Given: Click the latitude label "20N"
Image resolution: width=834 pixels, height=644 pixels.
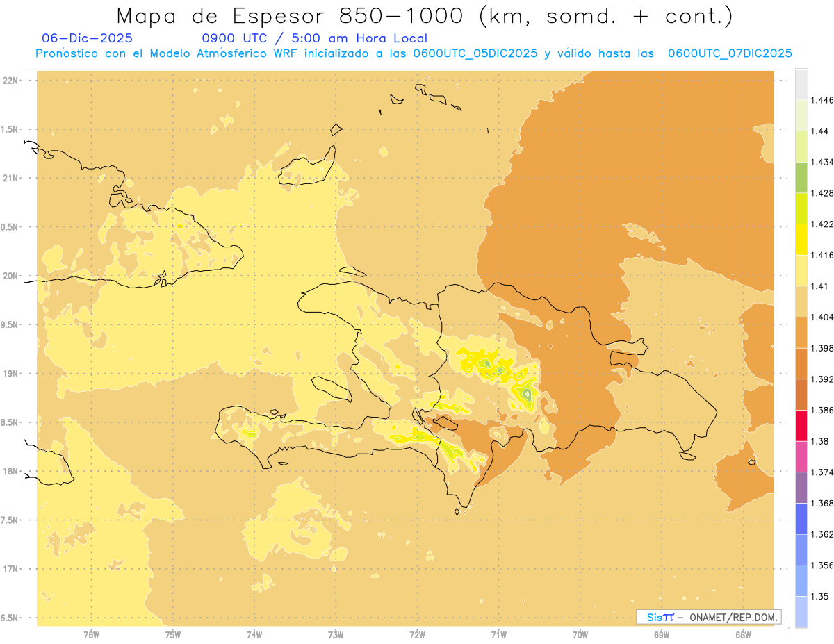Looking at the screenshot, I should tap(10, 276).
